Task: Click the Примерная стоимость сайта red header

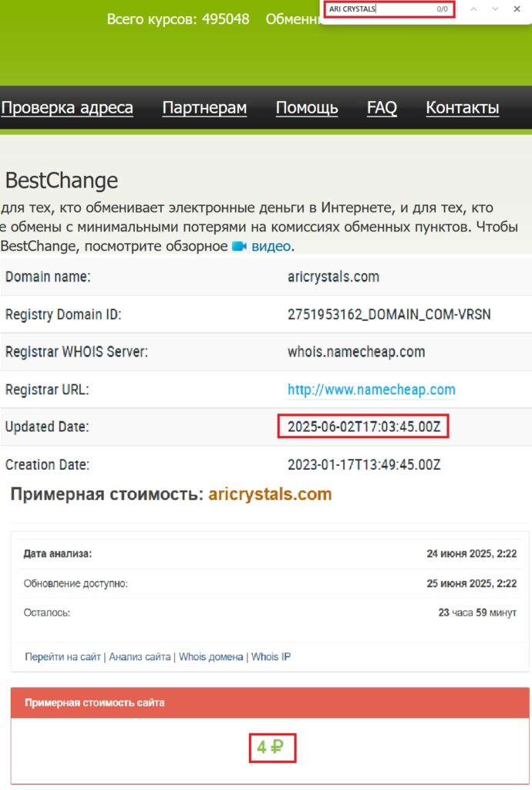Action: click(x=270, y=703)
